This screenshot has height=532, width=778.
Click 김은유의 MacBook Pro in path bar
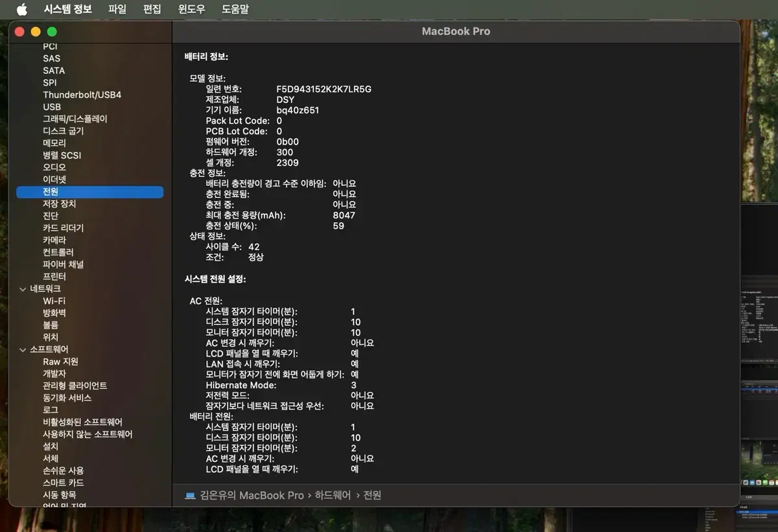tap(252, 496)
